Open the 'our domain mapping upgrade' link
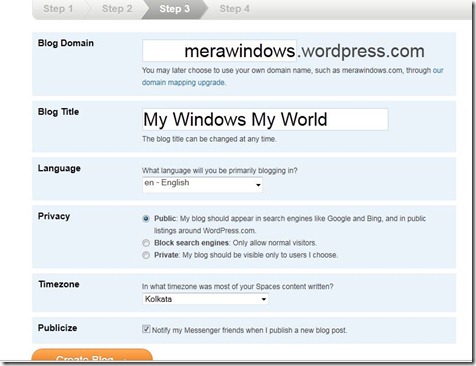Viewport: 476px width, 366px height. pos(184,82)
